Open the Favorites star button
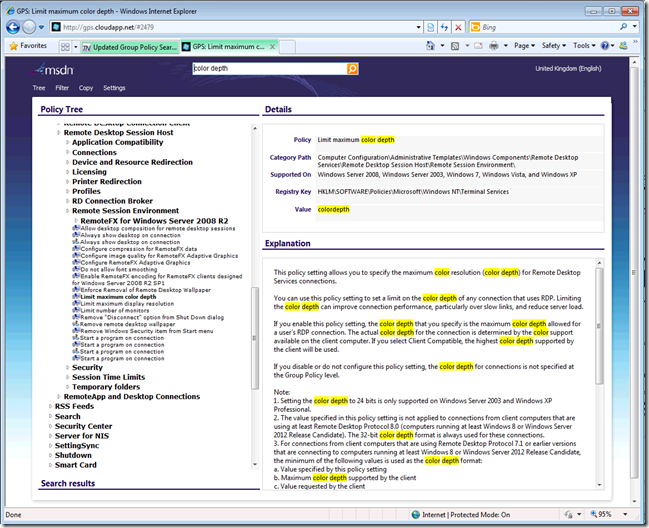The height and width of the screenshot is (528, 649). (x=28, y=46)
